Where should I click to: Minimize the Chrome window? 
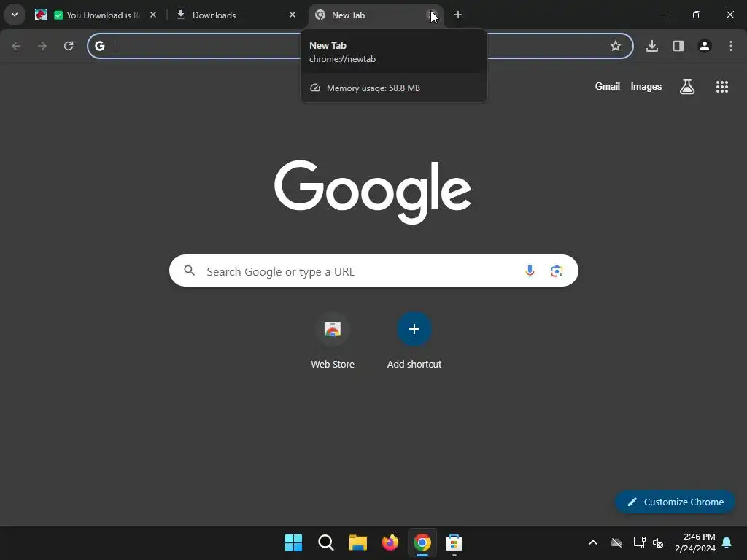(662, 15)
